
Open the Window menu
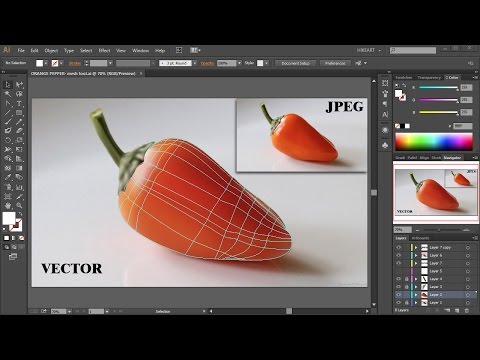pos(140,50)
